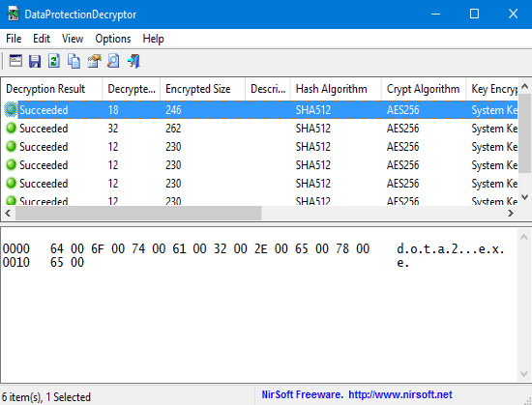Click decoded text d.o.t.a.2...e.x.
This screenshot has height=405, width=532.
pos(451,248)
